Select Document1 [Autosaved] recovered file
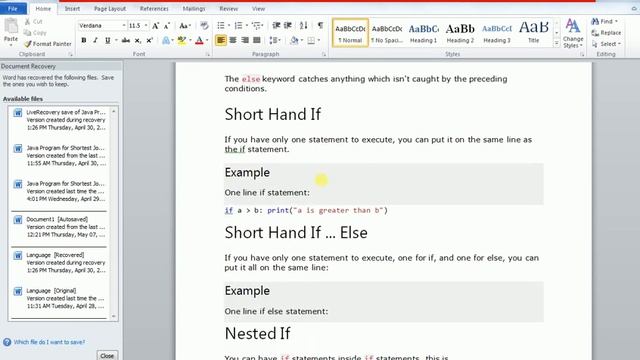The width and height of the screenshot is (640, 360). [60, 227]
